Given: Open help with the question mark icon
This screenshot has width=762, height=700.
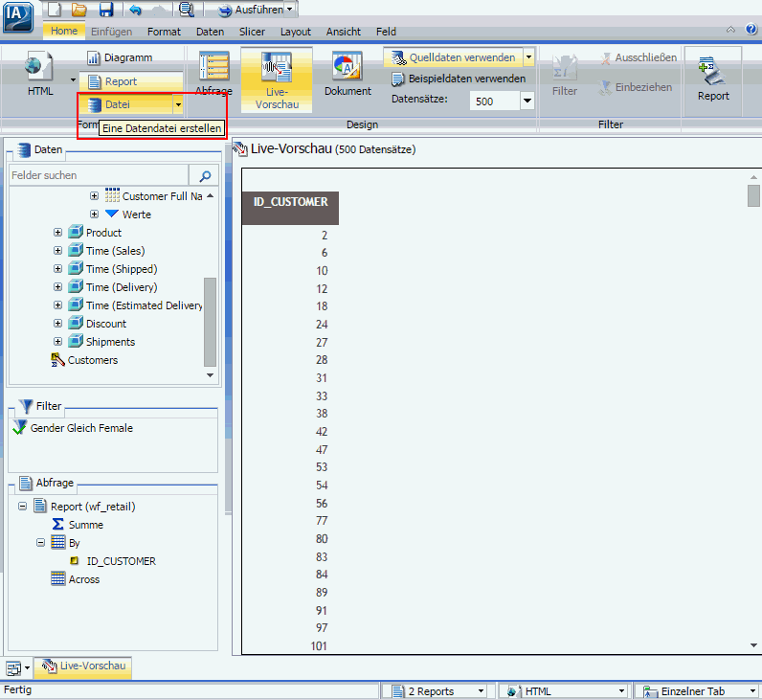Looking at the screenshot, I should coord(751,29).
